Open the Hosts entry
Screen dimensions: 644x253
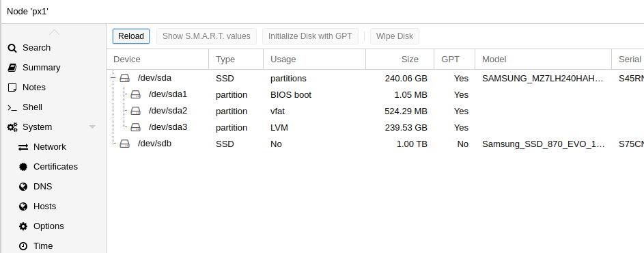pyautogui.click(x=54, y=206)
